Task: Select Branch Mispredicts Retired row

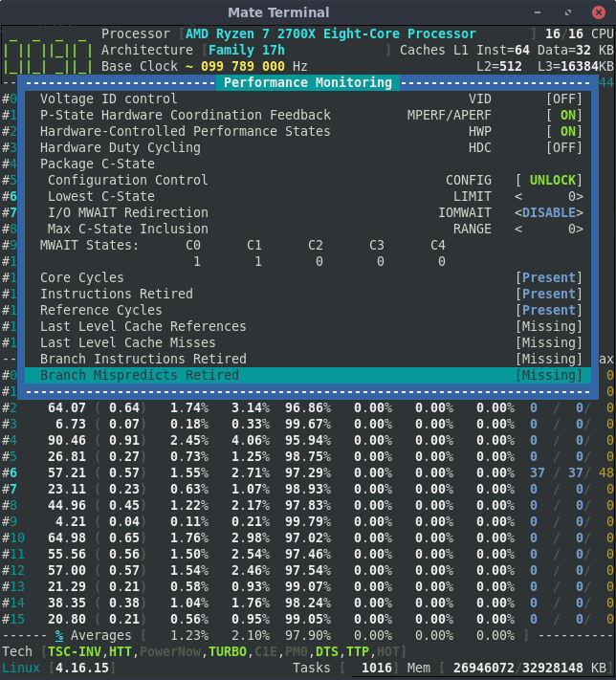Action: 308,375
